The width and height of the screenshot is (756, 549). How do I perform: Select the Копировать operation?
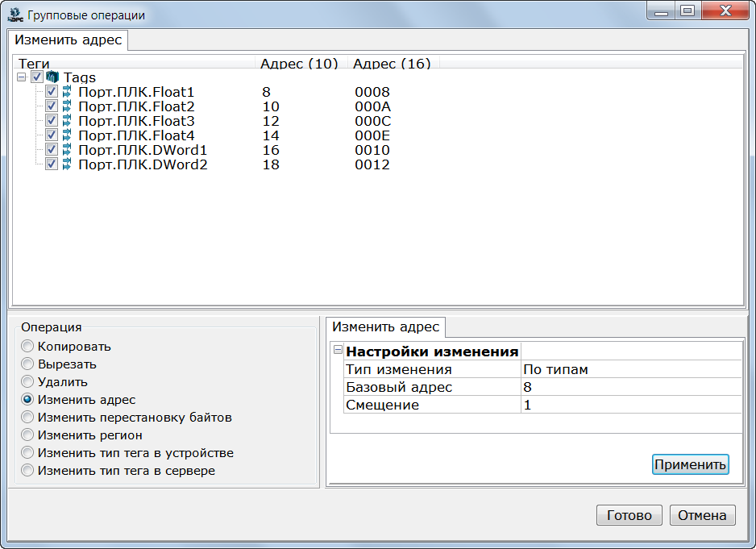coord(28,347)
